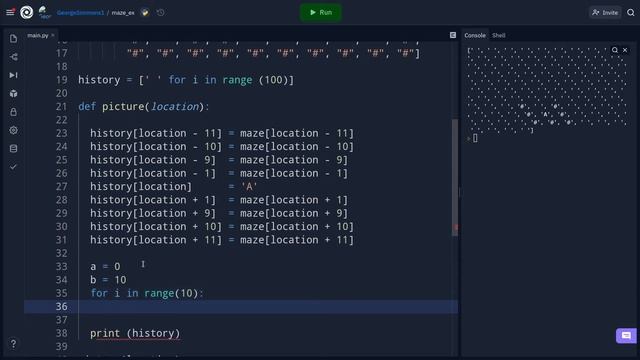Click 'maze[location - 9]' on line 25
The image size is (640, 360).
coord(294,160)
